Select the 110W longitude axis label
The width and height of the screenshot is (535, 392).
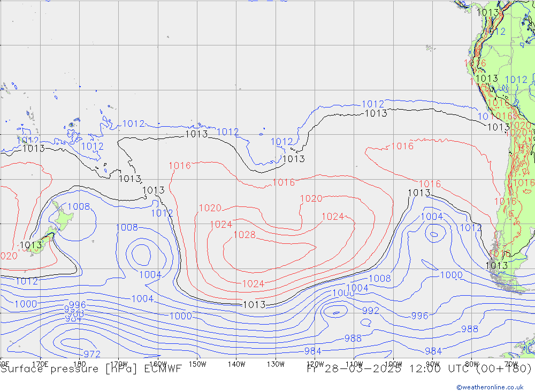point(354,364)
